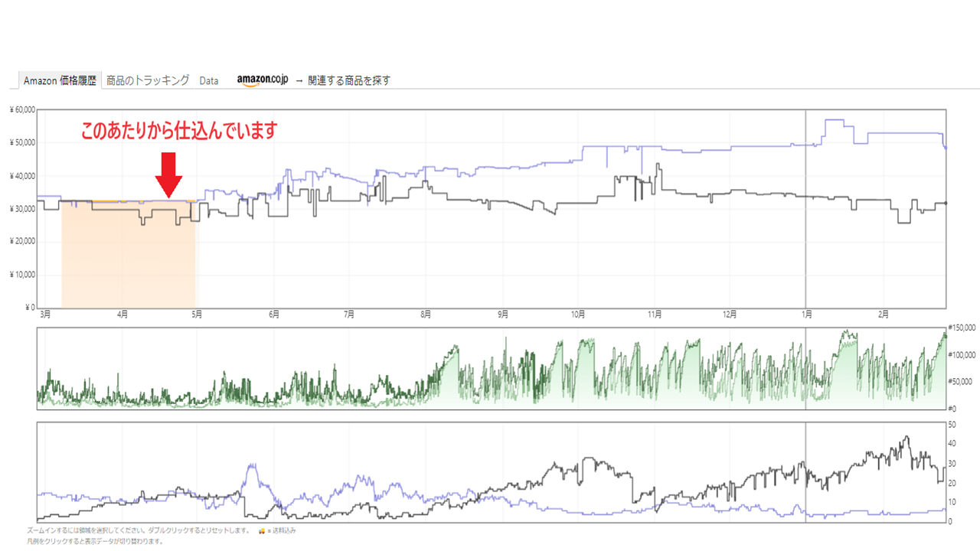Follow the 関連する商品を探す link
Screen dimensions: 980x551
click(x=349, y=80)
